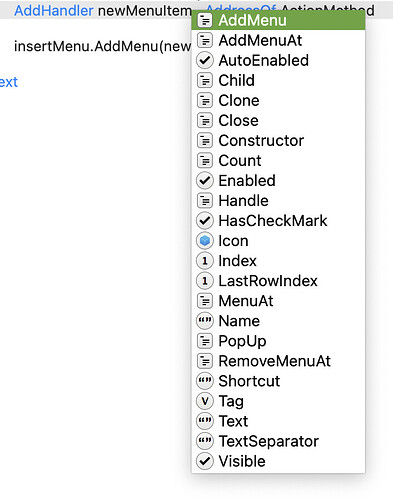Select AddMenu from the autocomplete list
Screen dimensions: 393x500
pyautogui.click(x=278, y=20)
